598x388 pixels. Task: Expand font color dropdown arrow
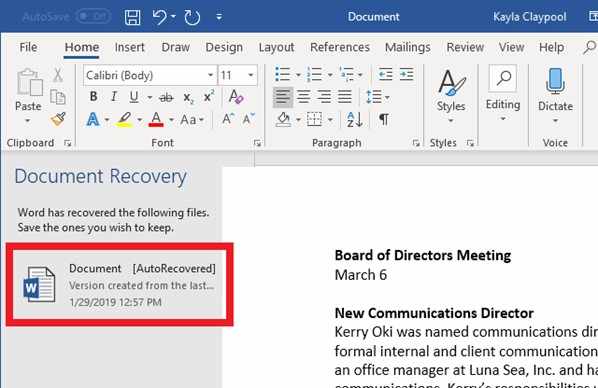point(171,120)
